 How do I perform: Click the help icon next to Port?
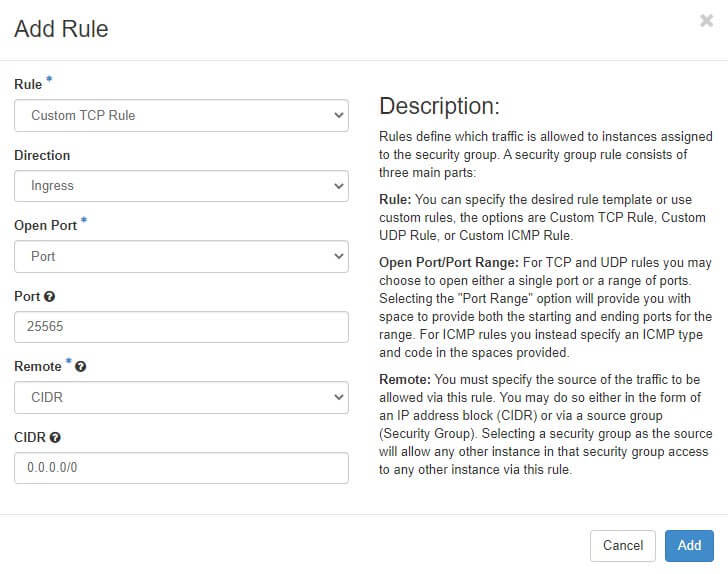pyautogui.click(x=50, y=297)
